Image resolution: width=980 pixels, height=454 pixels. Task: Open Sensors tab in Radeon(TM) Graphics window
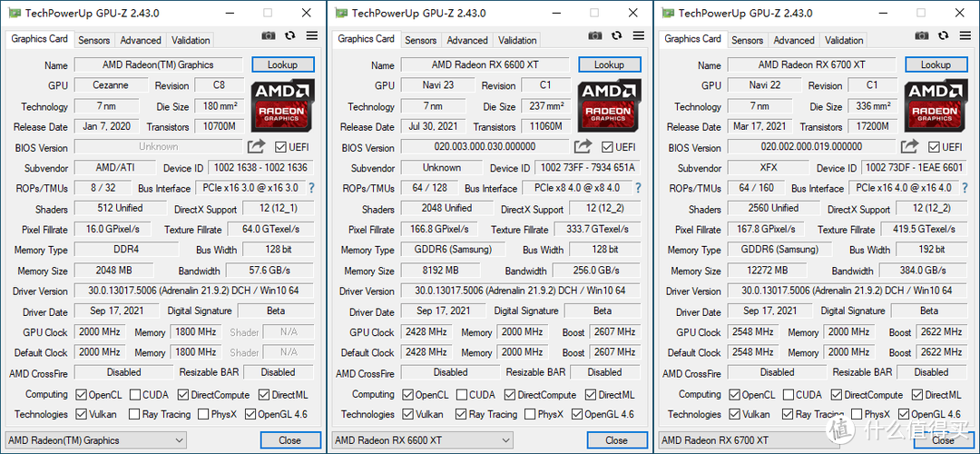93,40
